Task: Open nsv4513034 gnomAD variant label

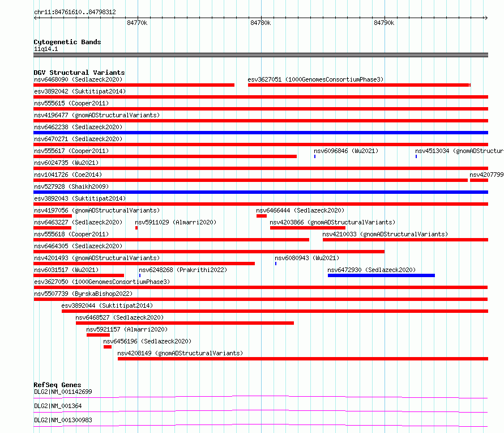Action: coord(459,151)
